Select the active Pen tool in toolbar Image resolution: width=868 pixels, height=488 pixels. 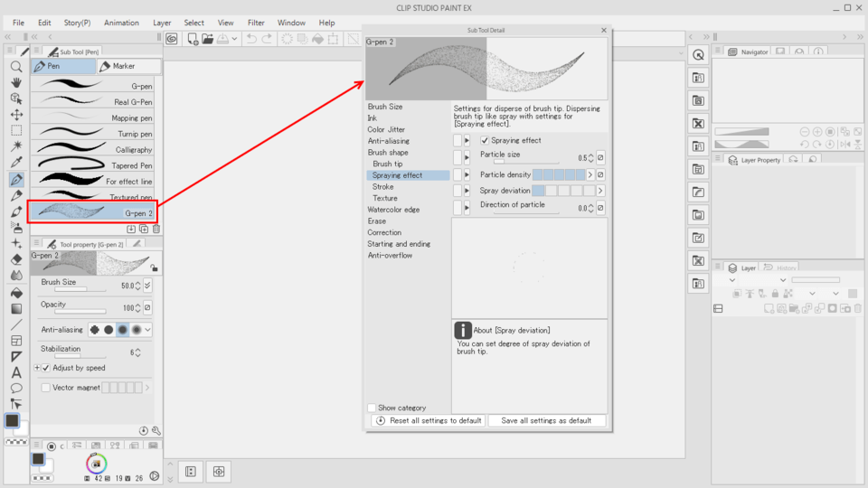tap(16, 179)
